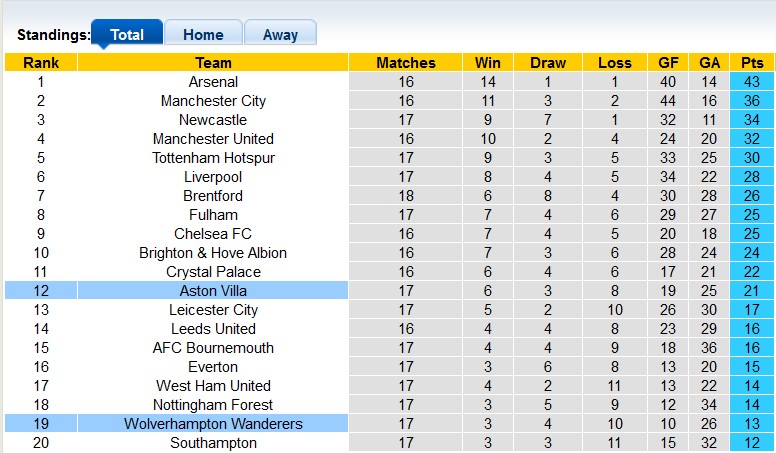Image resolution: width=776 pixels, height=453 pixels.
Task: Click the Arsenal team link
Action: coord(213,82)
